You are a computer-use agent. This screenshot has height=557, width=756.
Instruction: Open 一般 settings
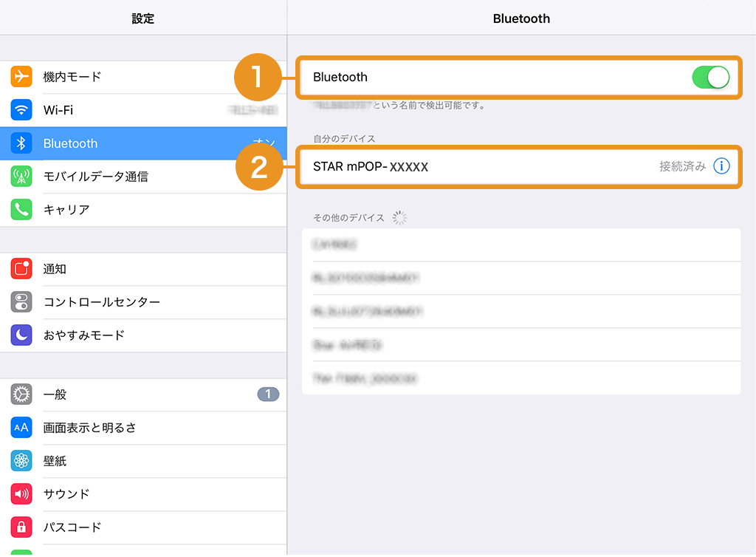(x=143, y=394)
